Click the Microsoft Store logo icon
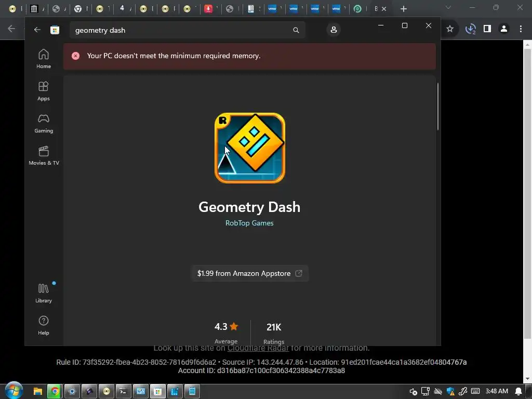 tap(55, 30)
